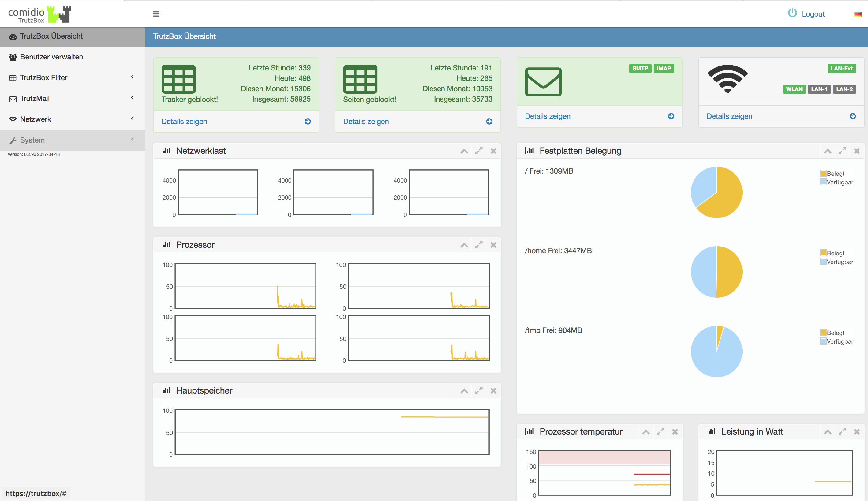Click the SMTP status badge
The width and height of the screenshot is (868, 501).
pyautogui.click(x=640, y=69)
